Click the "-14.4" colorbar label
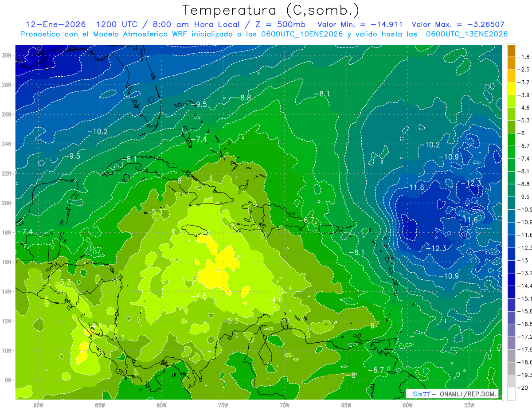Viewport: 532px width, 411px height. [x=525, y=286]
